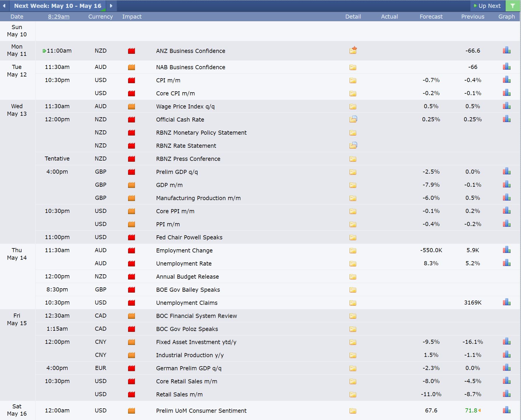The height and width of the screenshot is (420, 521).
Task: Open detail folder for Core Retail Sales m/m
Action: 353,381
